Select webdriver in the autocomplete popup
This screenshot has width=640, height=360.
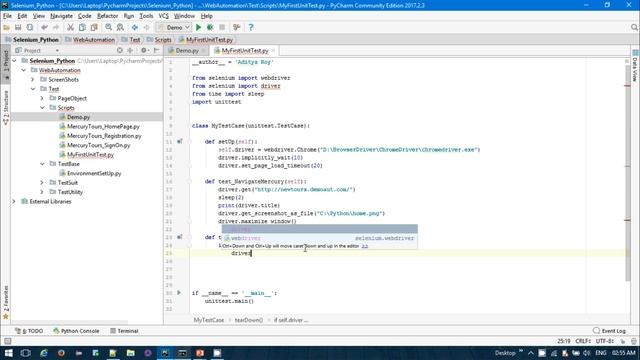(319, 238)
